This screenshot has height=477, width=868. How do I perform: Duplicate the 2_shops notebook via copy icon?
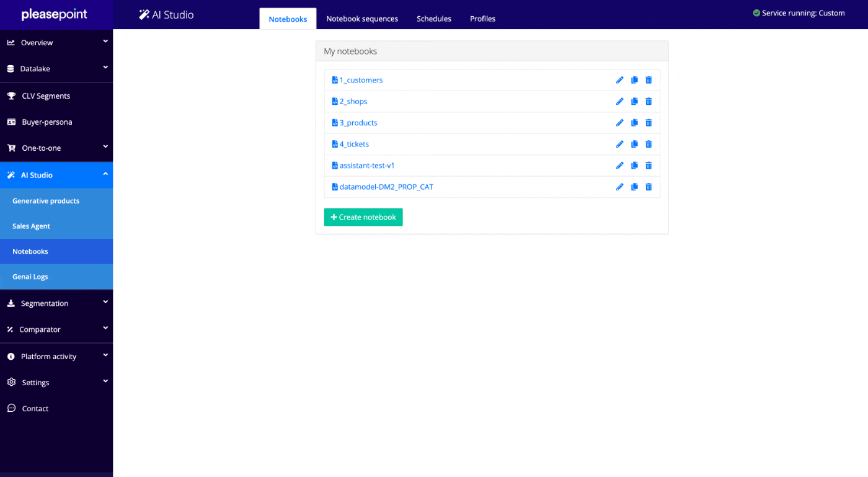click(634, 102)
